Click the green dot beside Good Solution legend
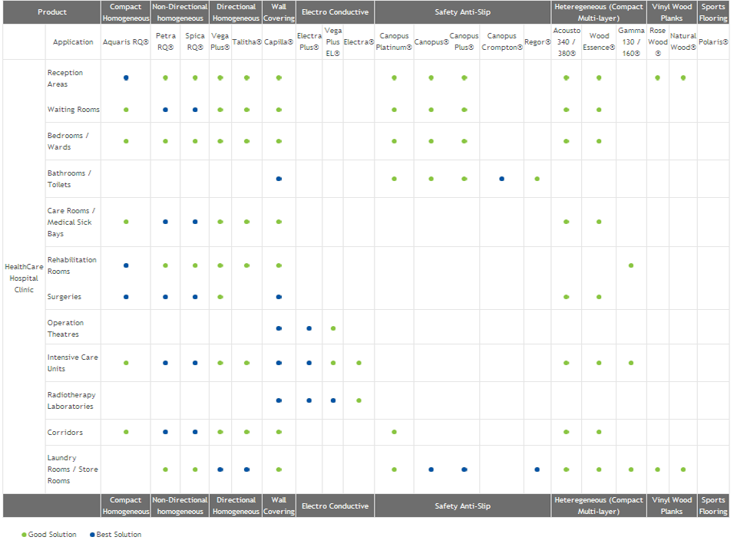The height and width of the screenshot is (560, 737). pyautogui.click(x=24, y=535)
